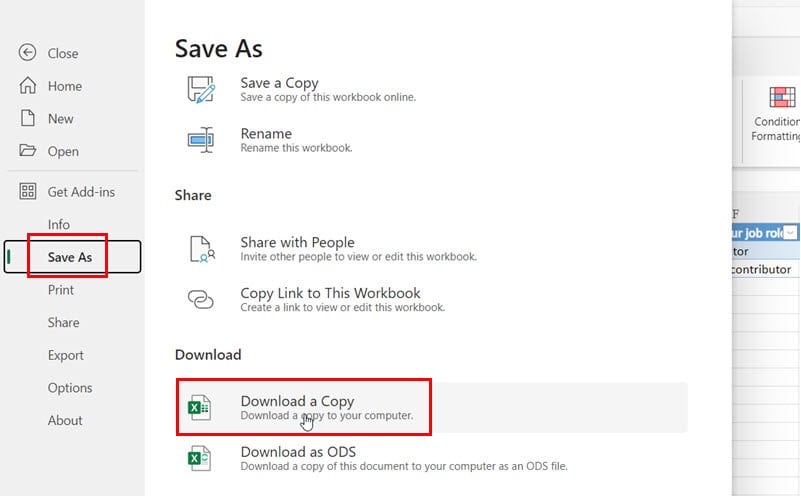The width and height of the screenshot is (801, 496).
Task: Click the Rename workbook icon
Action: tap(201, 139)
